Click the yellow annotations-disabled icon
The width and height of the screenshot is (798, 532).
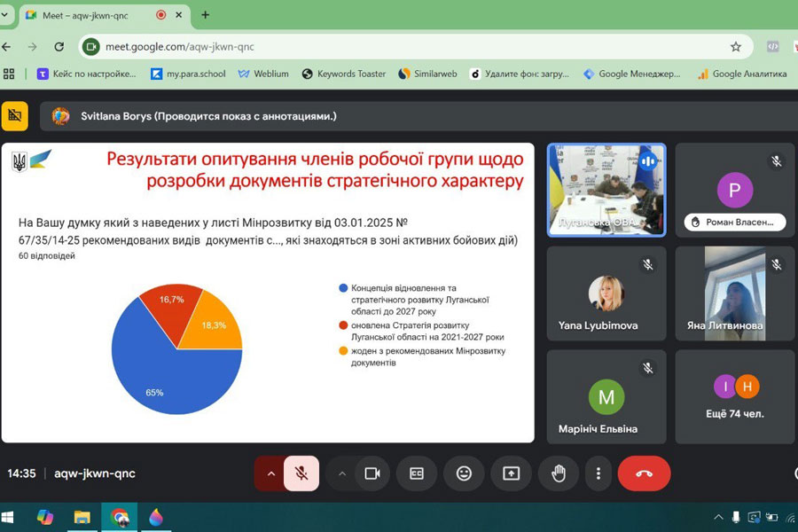[x=15, y=115]
